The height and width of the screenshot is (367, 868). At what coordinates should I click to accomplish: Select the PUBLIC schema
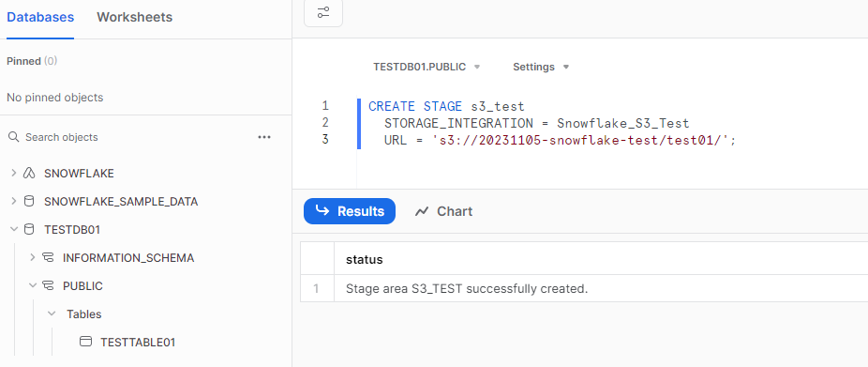(x=83, y=286)
